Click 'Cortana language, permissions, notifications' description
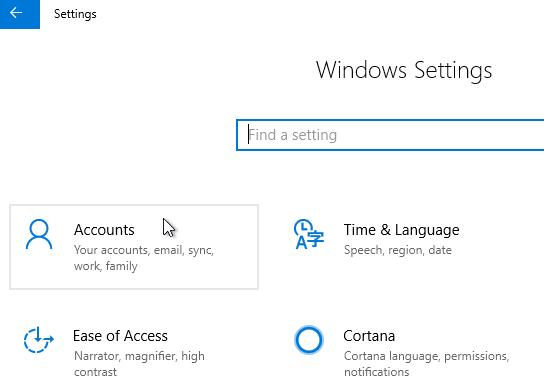 click(x=426, y=364)
